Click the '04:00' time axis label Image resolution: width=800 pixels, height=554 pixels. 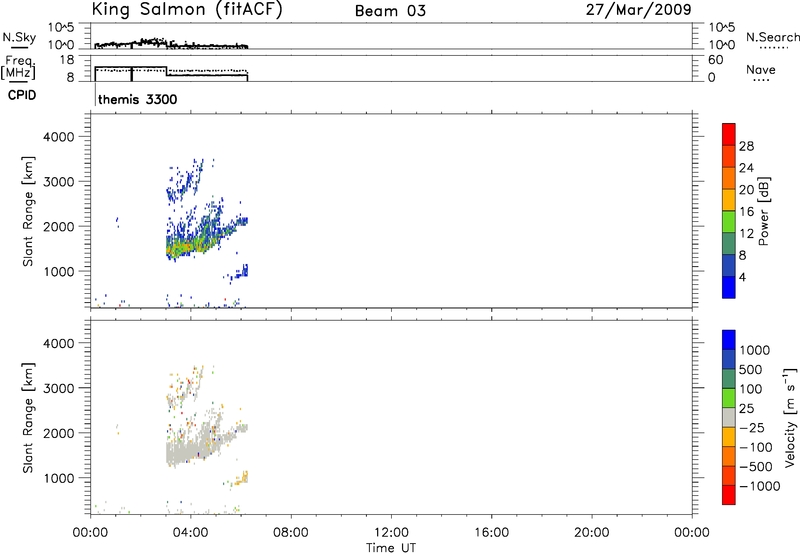coord(190,533)
